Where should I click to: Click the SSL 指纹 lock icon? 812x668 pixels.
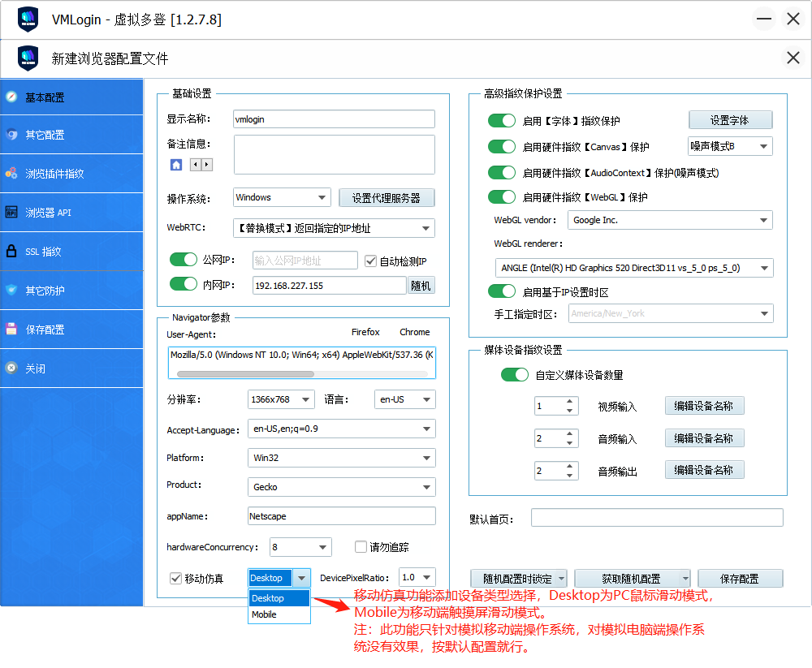tap(11, 252)
